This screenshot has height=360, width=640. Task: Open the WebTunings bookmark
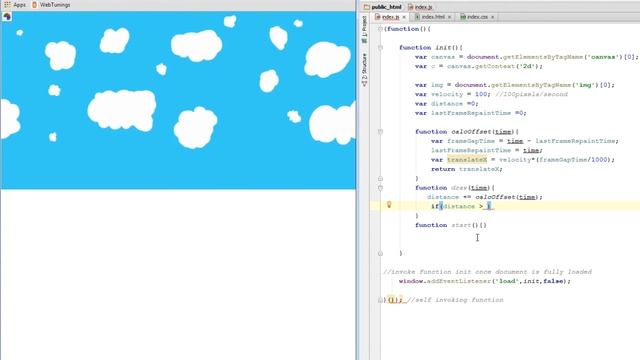51,5
